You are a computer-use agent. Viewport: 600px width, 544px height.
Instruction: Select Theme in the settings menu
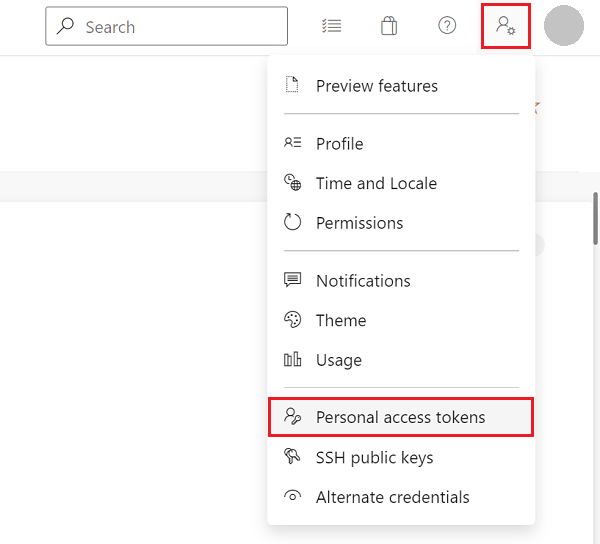401,320
